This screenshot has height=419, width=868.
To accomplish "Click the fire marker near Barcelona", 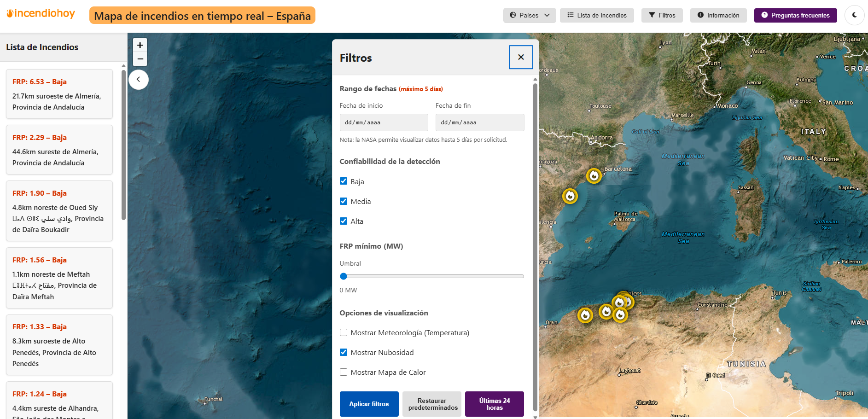I will point(594,175).
